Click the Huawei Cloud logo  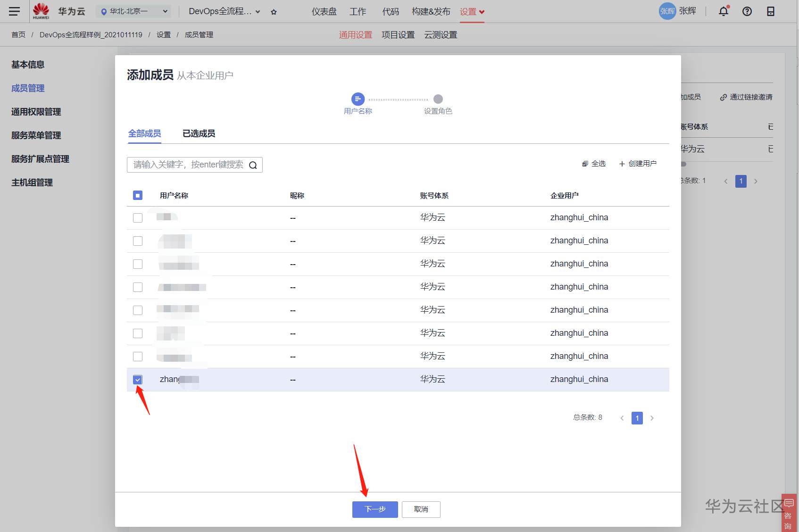pos(59,11)
